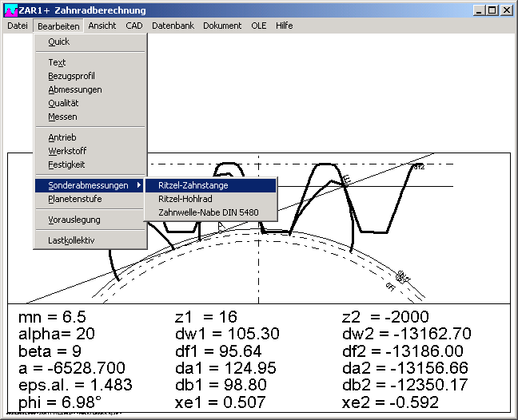This screenshot has width=518, height=420.
Task: Maximize the ZAR1+ window
Action: tap(492, 10)
